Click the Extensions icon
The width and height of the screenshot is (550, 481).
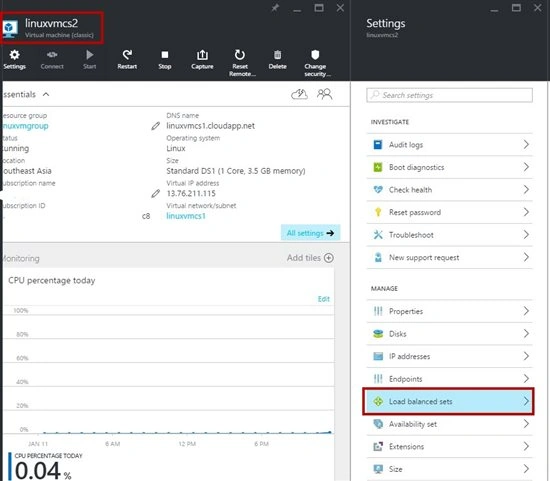pyautogui.click(x=378, y=446)
